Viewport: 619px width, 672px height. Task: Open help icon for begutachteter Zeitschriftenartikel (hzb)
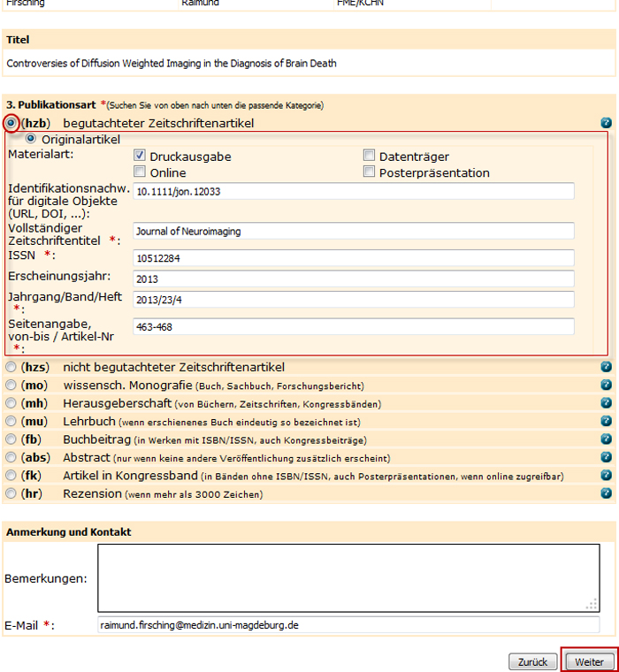pyautogui.click(x=606, y=123)
